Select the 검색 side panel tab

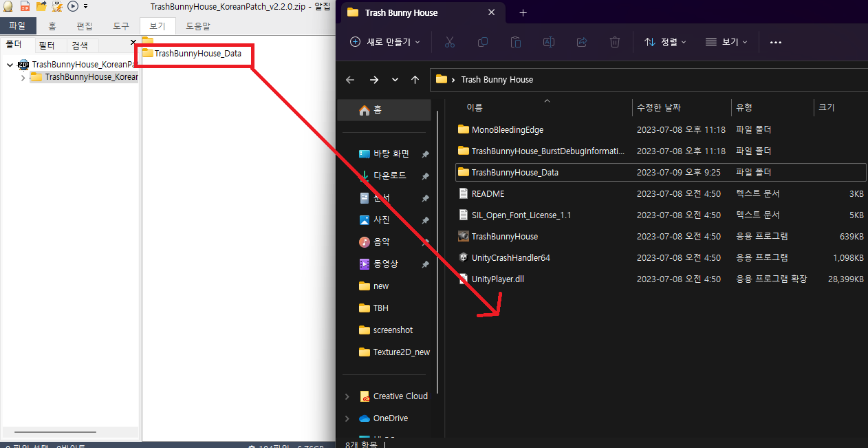tap(80, 45)
